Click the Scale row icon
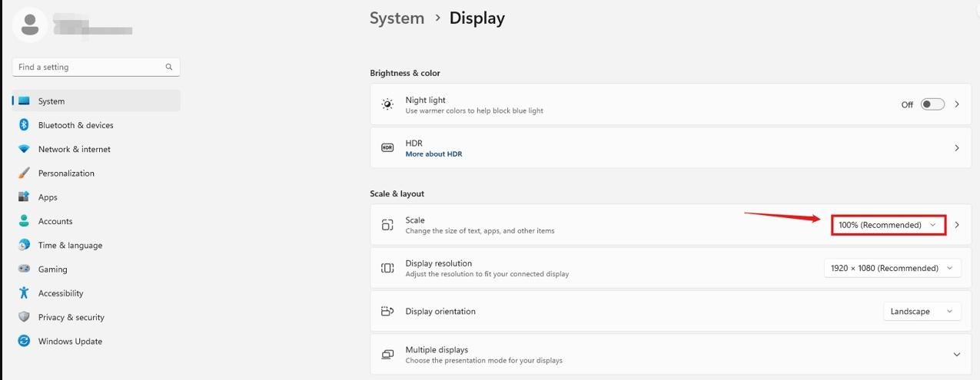980x380 pixels. click(x=387, y=225)
